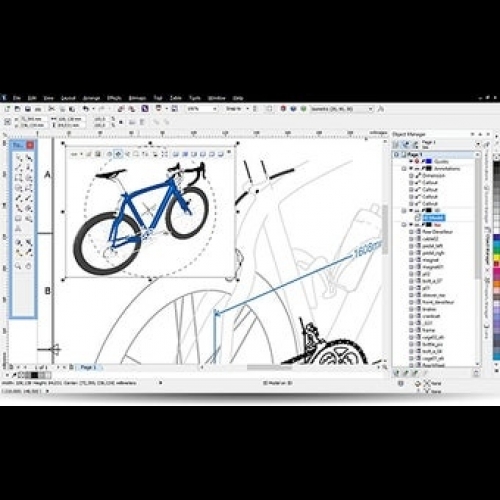This screenshot has width=500, height=500.
Task: Toggle the checkbox next to Dimension item
Action: tap(411, 175)
